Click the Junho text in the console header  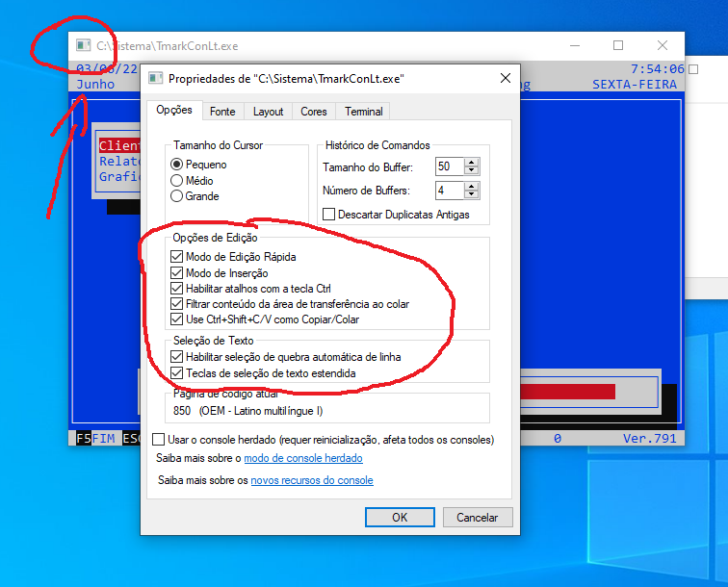(95, 84)
